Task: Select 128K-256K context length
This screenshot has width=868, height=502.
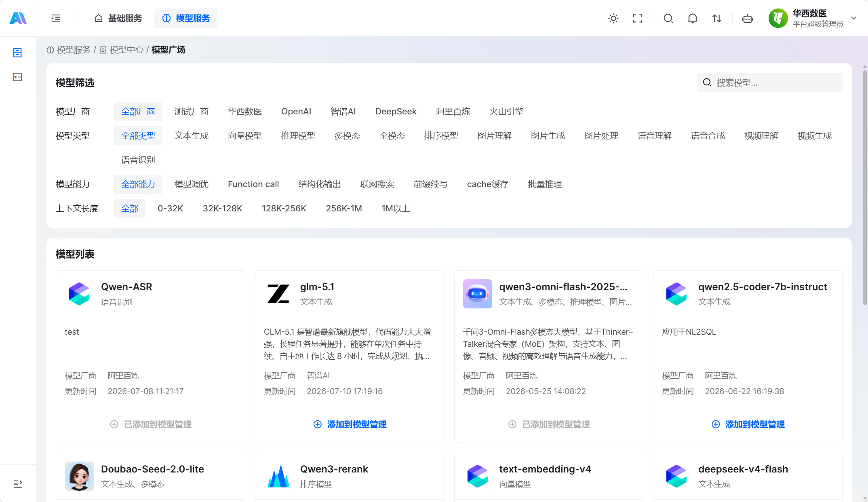Action: click(x=284, y=209)
